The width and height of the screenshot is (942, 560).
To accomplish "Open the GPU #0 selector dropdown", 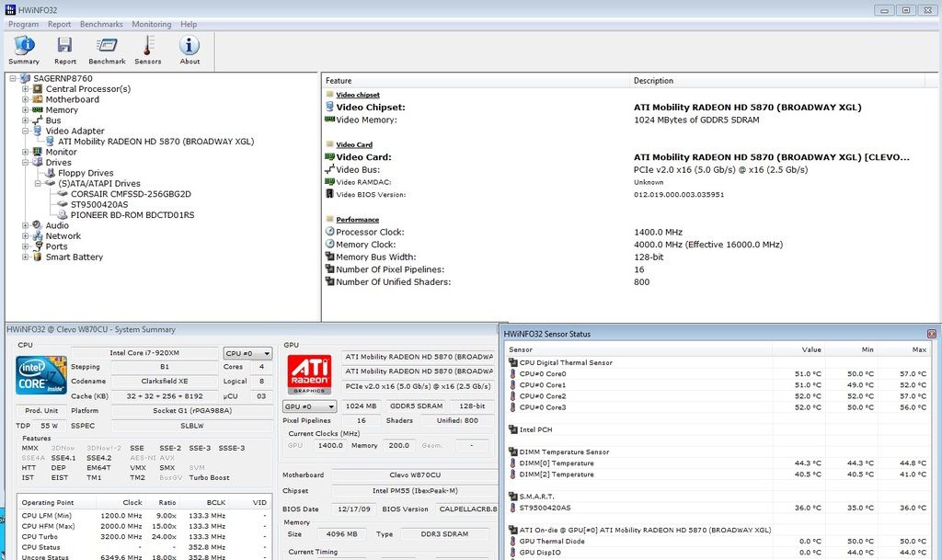I will pos(309,406).
